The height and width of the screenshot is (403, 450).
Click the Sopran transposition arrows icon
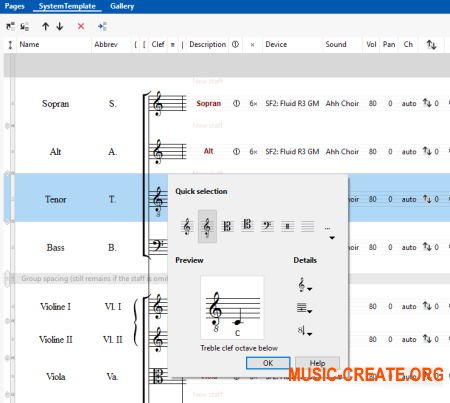[427, 103]
